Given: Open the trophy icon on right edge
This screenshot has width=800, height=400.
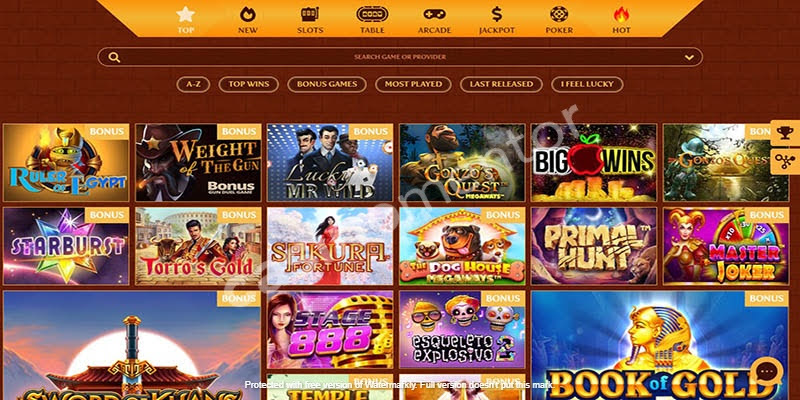Looking at the screenshot, I should pyautogui.click(x=785, y=133).
